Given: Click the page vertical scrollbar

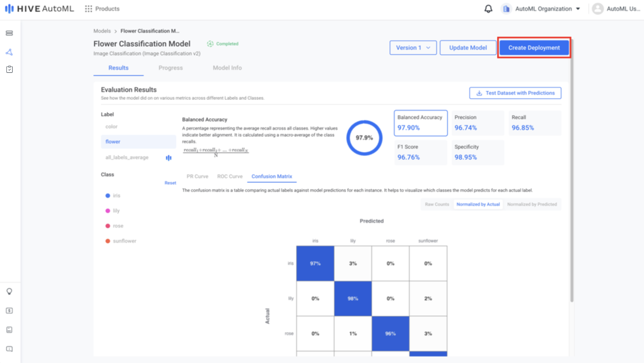Looking at the screenshot, I should point(572,171).
